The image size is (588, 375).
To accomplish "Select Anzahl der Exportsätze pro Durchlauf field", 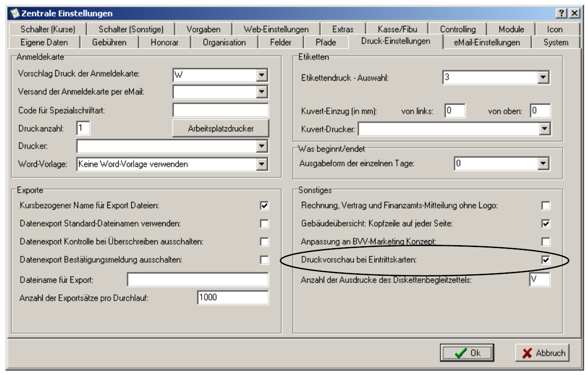I will coord(233,298).
